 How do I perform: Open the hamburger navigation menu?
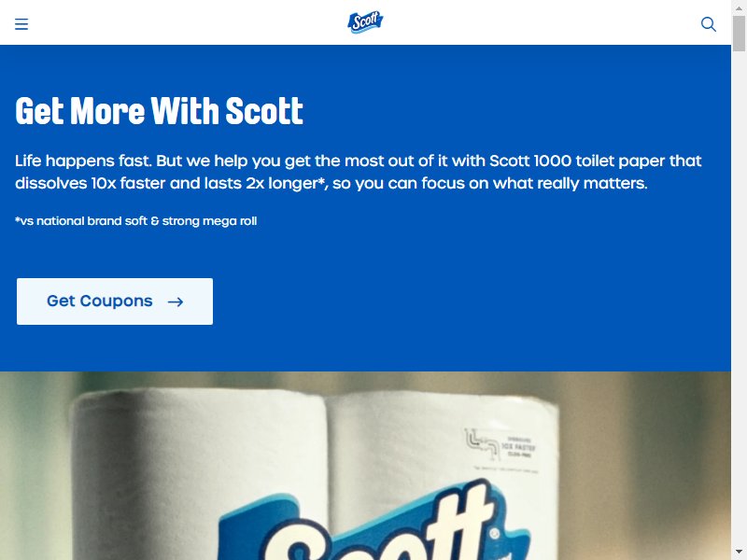click(21, 24)
